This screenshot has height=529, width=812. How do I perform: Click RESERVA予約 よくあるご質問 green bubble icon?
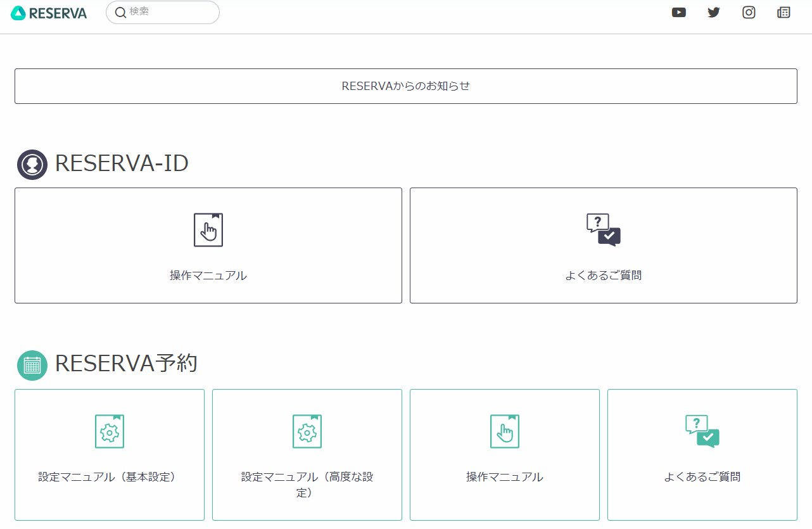tap(702, 431)
